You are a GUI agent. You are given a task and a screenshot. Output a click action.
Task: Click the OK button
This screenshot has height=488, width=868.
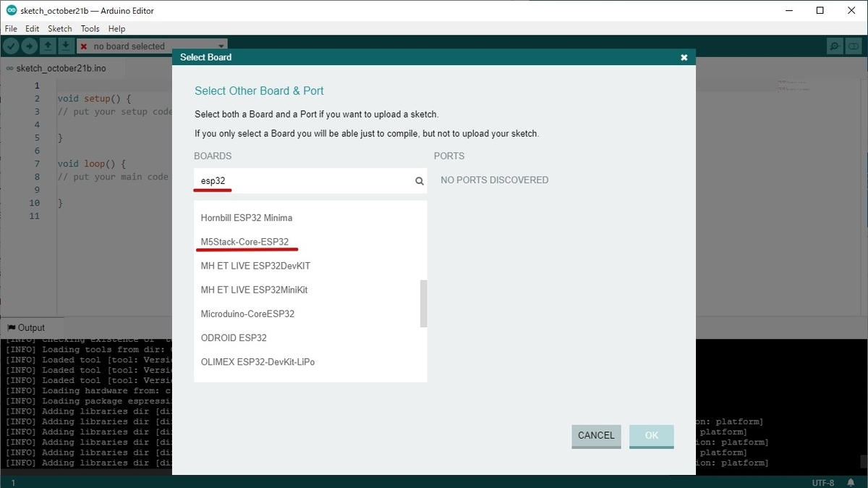tap(652, 435)
